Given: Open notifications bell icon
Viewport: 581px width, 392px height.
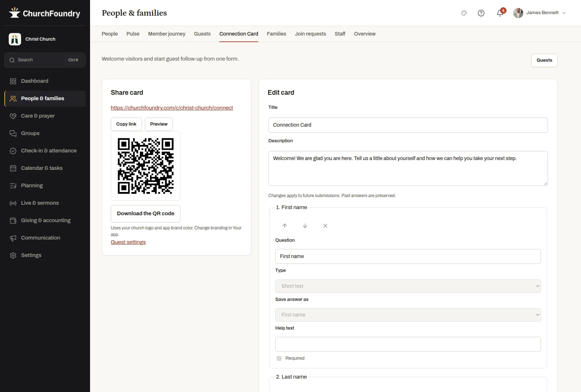Looking at the screenshot, I should point(500,13).
